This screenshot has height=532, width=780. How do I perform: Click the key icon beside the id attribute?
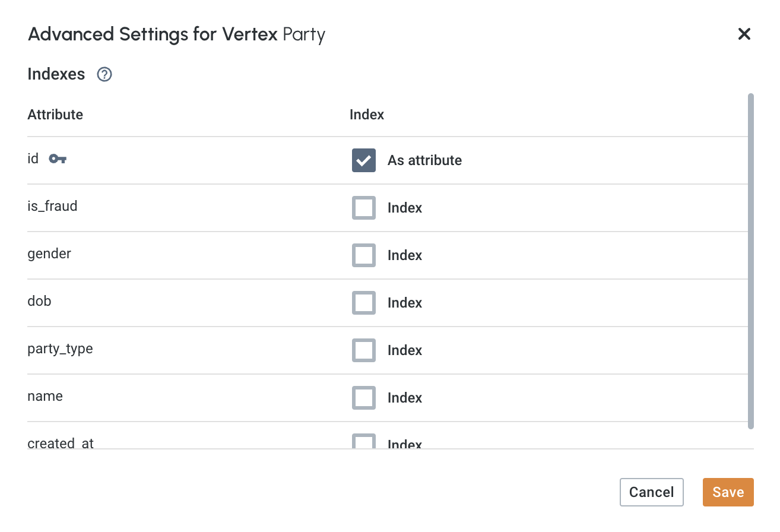click(58, 159)
